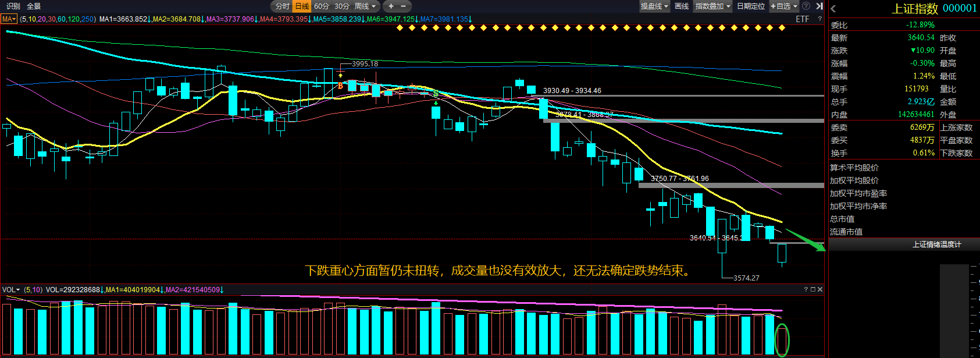This screenshot has width=980, height=358.
Task: Click the back arrow beside 上证指数
Action: click(x=833, y=8)
